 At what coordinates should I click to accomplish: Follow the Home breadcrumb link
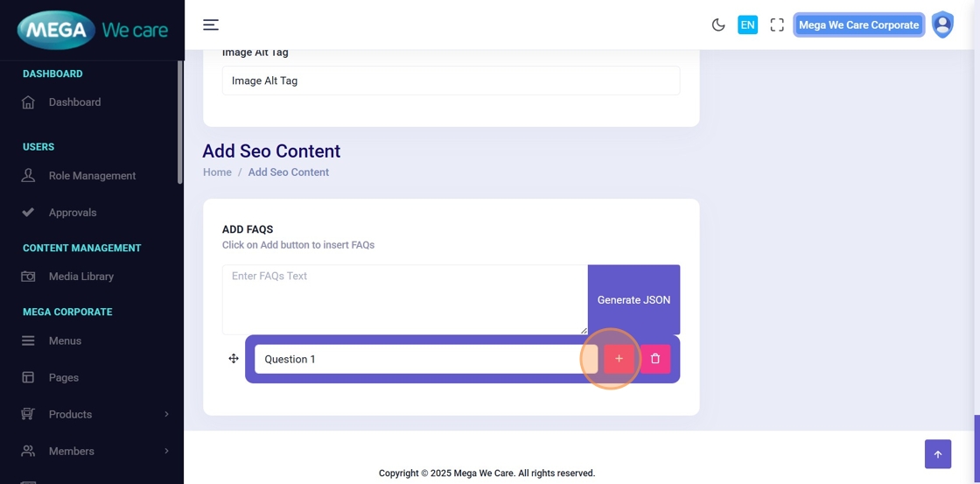coord(217,172)
